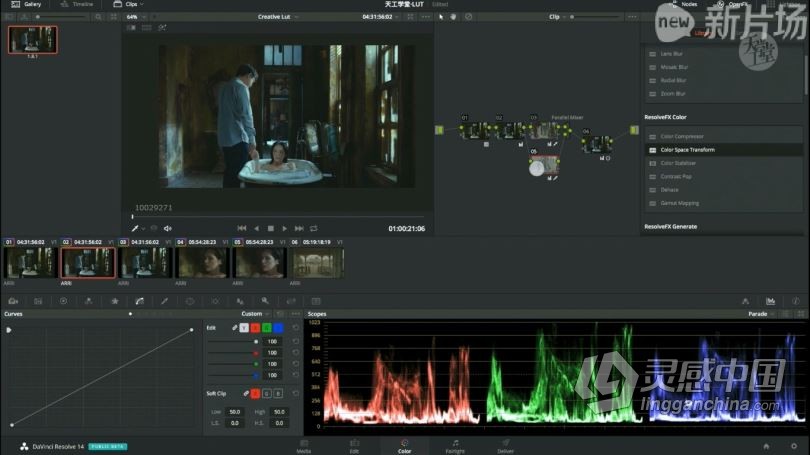
Task: Toggle the Nodes panel button
Action: pos(684,4)
